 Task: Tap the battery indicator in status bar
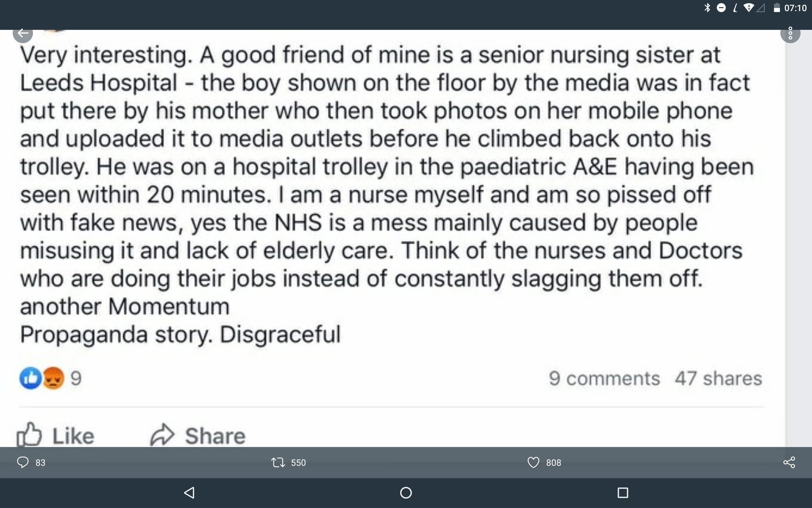pos(777,8)
